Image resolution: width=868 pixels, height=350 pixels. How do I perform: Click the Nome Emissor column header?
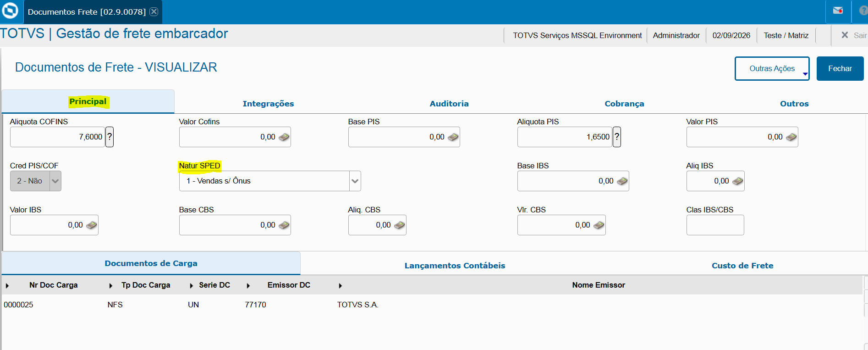point(599,285)
